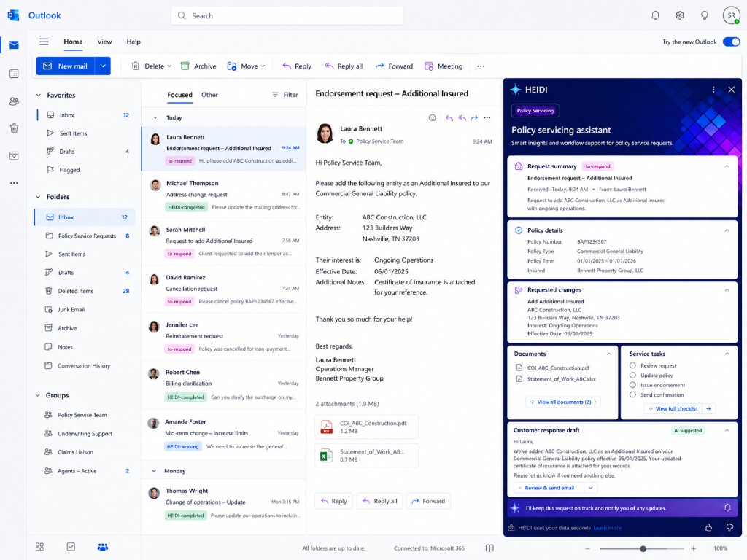Select the Home ribbon tab
Viewport: 747px width, 560px height.
(73, 42)
